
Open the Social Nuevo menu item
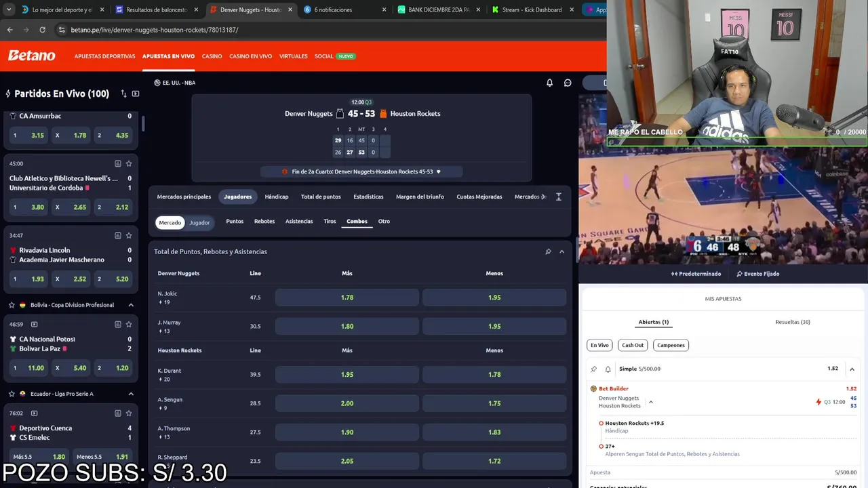point(335,56)
